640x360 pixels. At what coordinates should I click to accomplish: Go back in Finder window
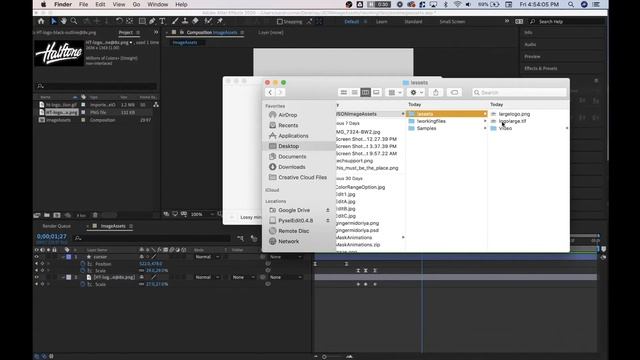270,93
